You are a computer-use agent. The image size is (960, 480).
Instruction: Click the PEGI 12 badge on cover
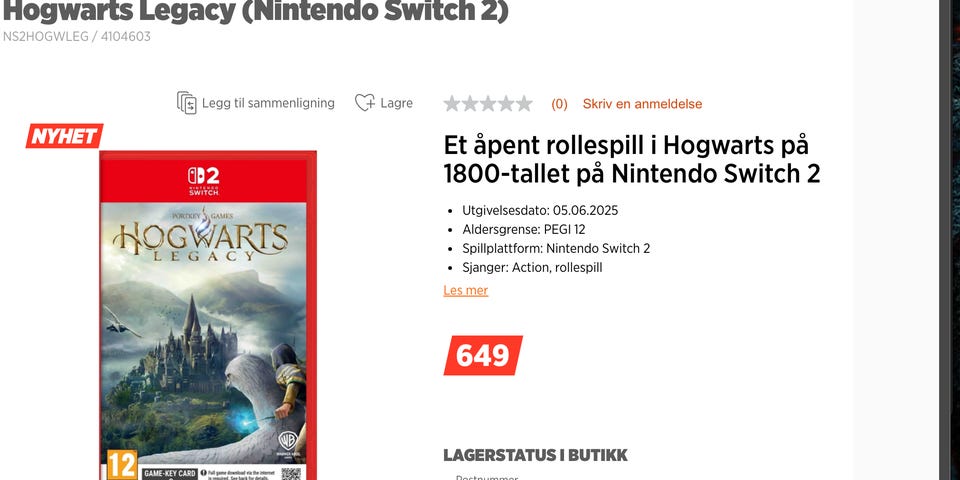pyautogui.click(x=122, y=464)
